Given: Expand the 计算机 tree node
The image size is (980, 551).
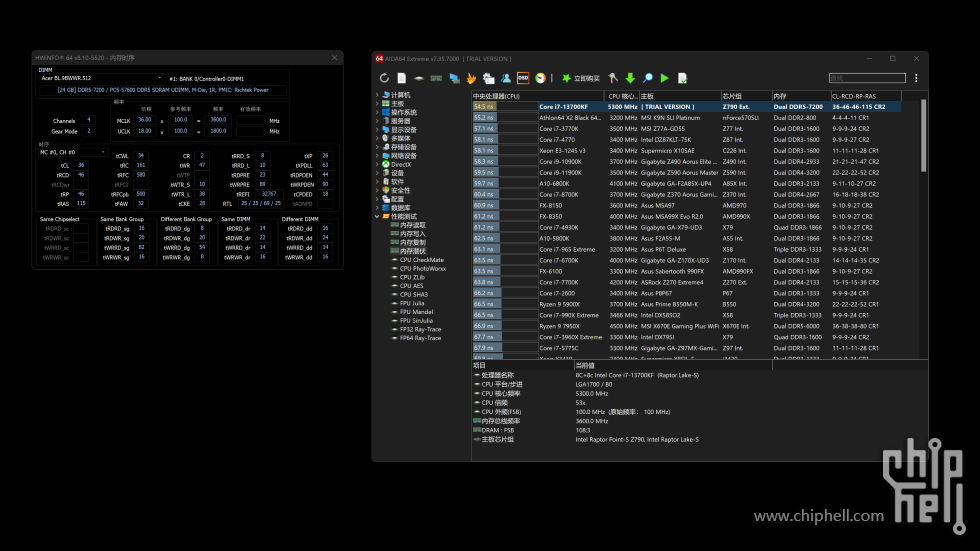Looking at the screenshot, I should click(x=377, y=95).
